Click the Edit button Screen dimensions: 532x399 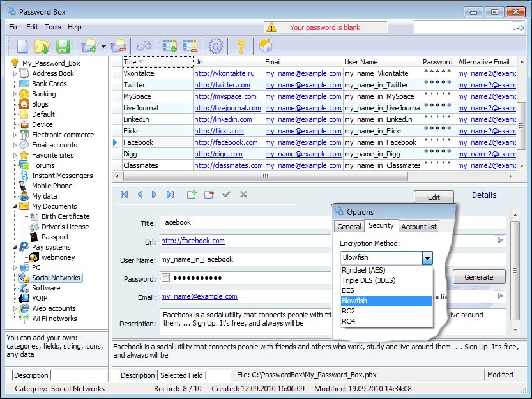tap(434, 197)
